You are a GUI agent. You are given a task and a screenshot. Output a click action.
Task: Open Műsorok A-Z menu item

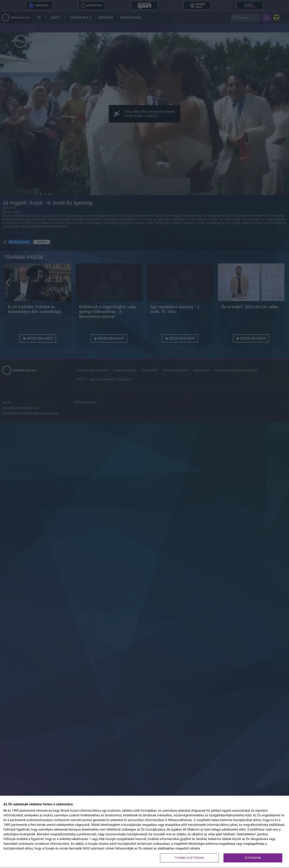81,18
